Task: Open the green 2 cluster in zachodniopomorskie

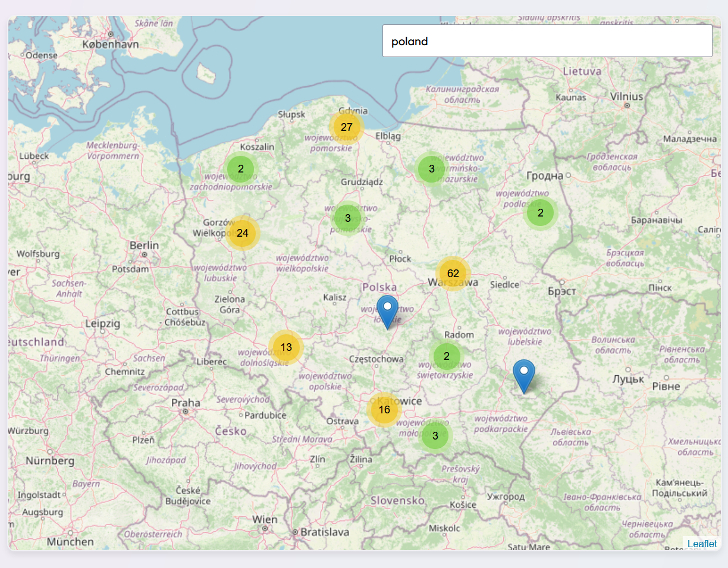Action: click(x=240, y=168)
